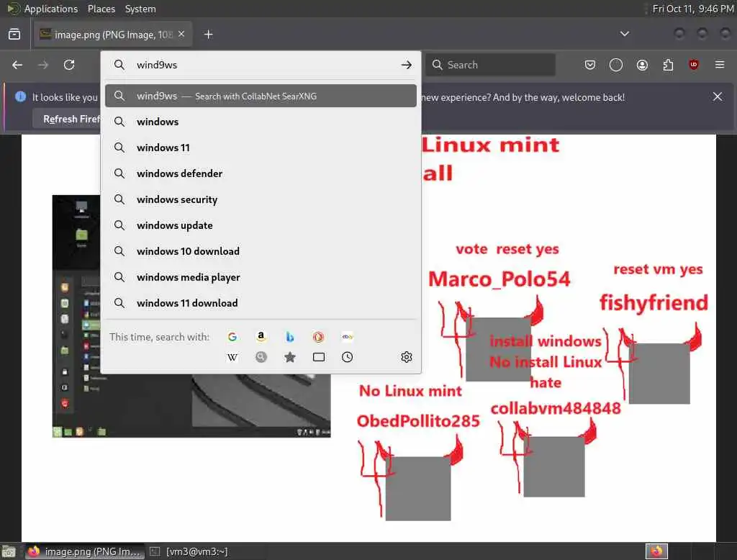Choose the 'windows media player' suggestion
The height and width of the screenshot is (560, 737).
click(261, 277)
